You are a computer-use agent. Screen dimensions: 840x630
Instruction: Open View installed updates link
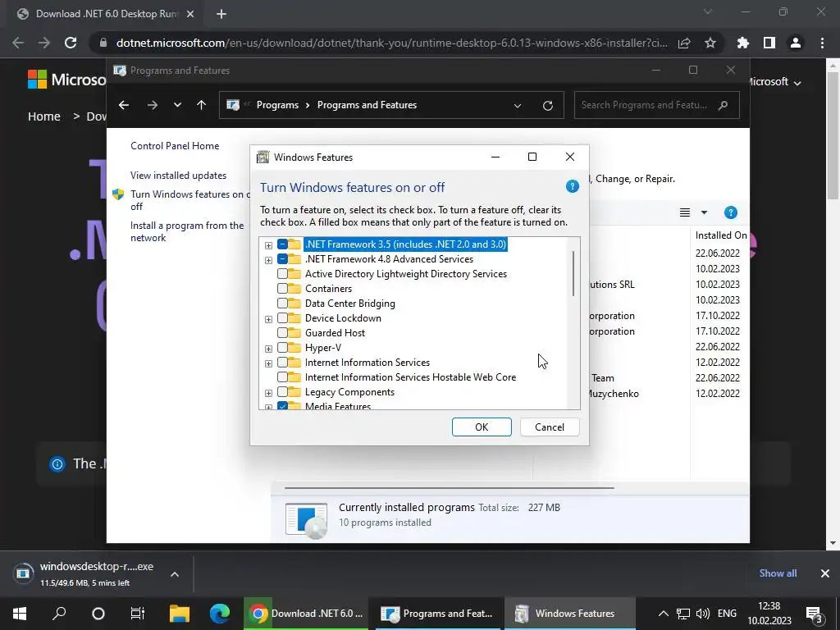click(x=178, y=176)
